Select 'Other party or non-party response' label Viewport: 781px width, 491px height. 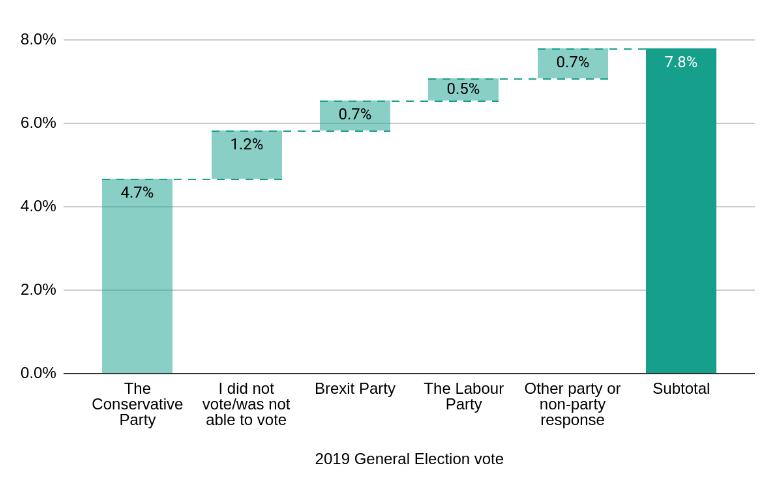[x=572, y=404]
